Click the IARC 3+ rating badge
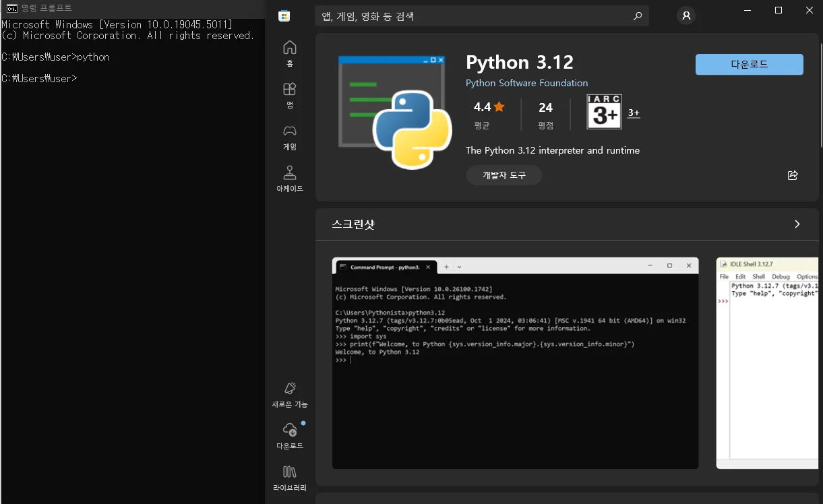The width and height of the screenshot is (823, 504). pos(604,112)
